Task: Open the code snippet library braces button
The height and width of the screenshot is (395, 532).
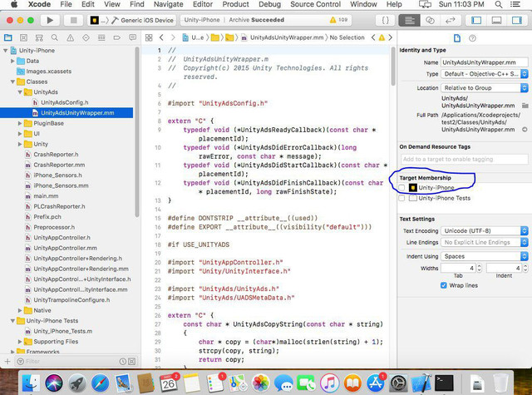Action: [x=386, y=20]
